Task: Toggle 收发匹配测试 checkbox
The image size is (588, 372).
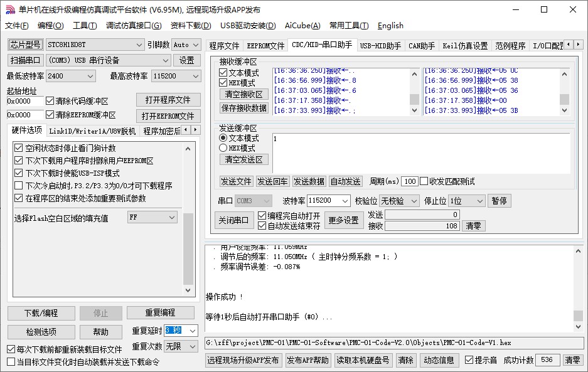Action: click(x=424, y=181)
